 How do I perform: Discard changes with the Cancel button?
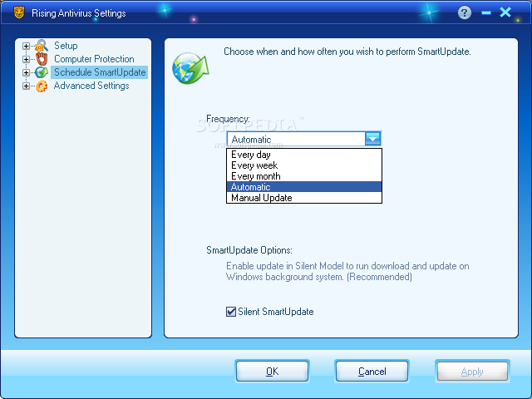click(x=372, y=372)
